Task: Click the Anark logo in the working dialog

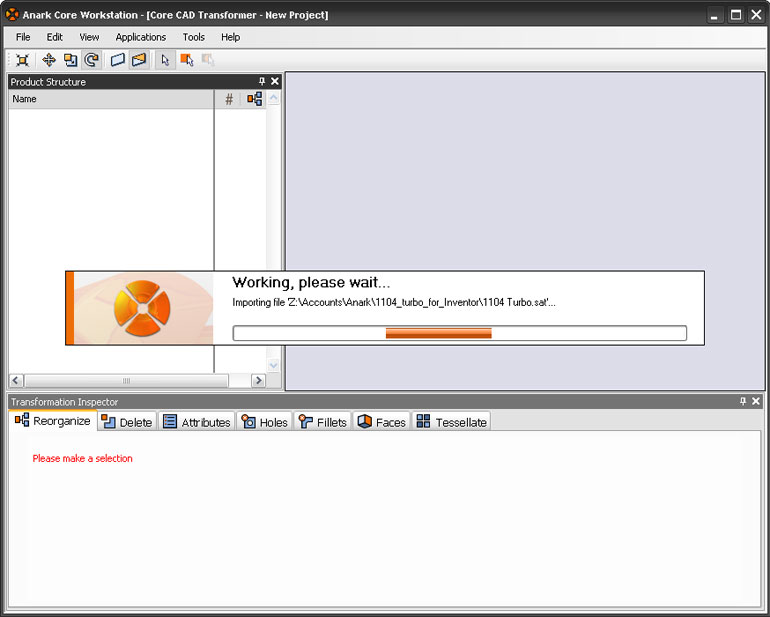Action: [x=142, y=308]
